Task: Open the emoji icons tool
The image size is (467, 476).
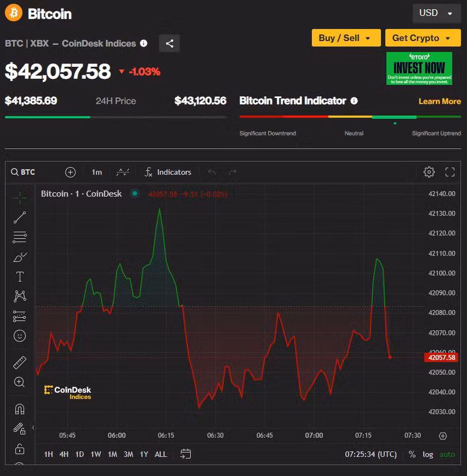Action: click(20, 335)
